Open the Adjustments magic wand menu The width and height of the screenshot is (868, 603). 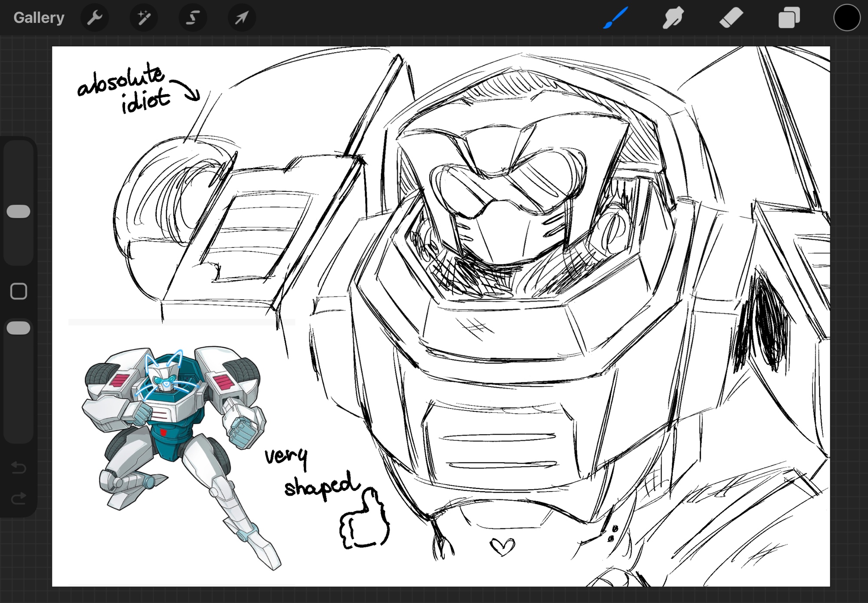144,18
